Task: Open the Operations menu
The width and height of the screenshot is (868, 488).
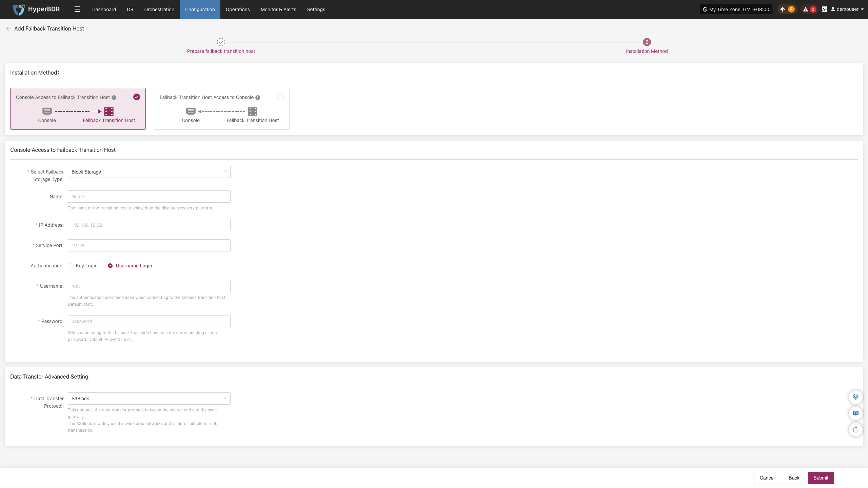Action: click(x=238, y=9)
